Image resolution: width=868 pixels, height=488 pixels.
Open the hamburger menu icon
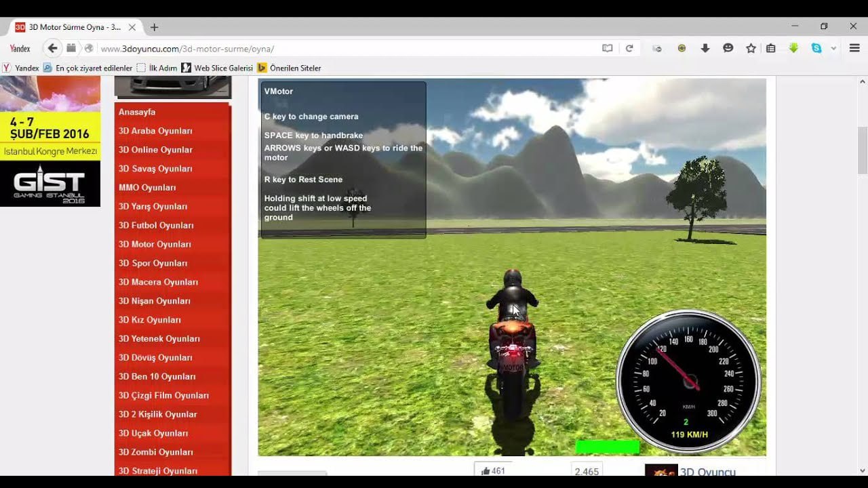pyautogui.click(x=854, y=48)
